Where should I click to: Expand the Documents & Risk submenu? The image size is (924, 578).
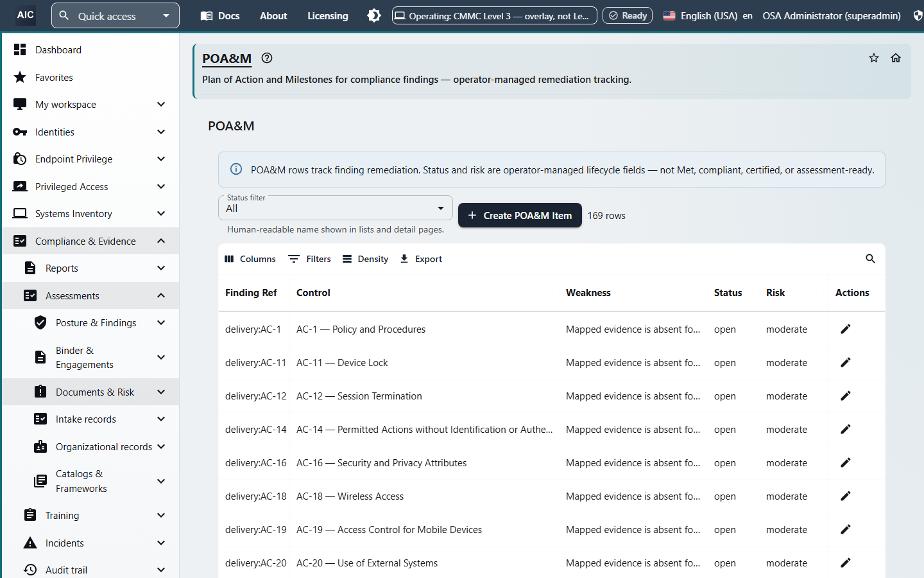click(90, 392)
